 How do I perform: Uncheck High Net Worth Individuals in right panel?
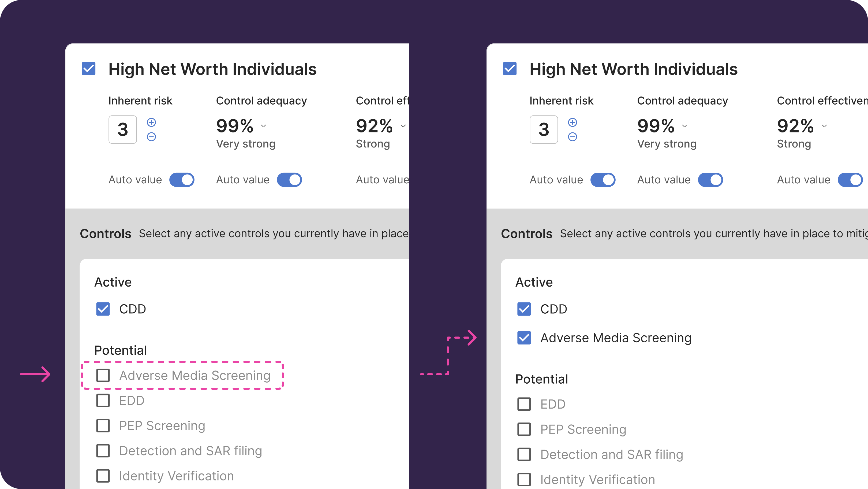click(510, 68)
